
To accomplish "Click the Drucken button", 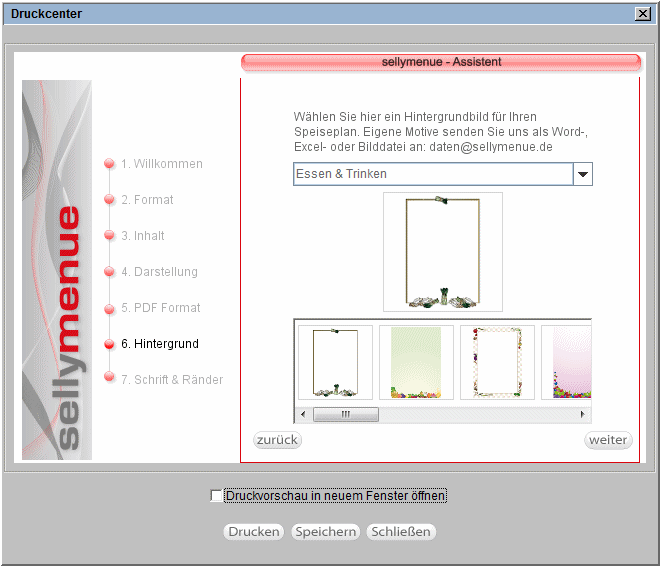I will tap(254, 532).
